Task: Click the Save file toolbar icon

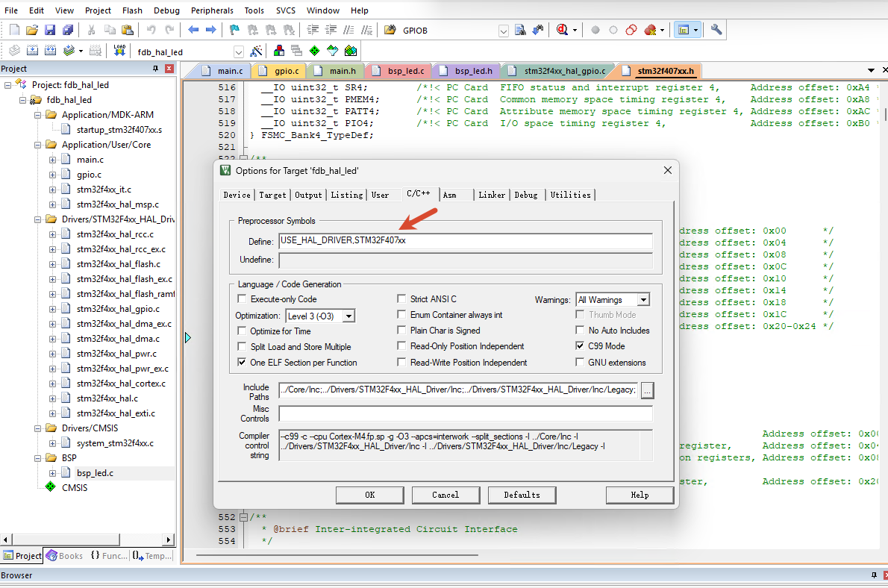Action: pos(50,30)
